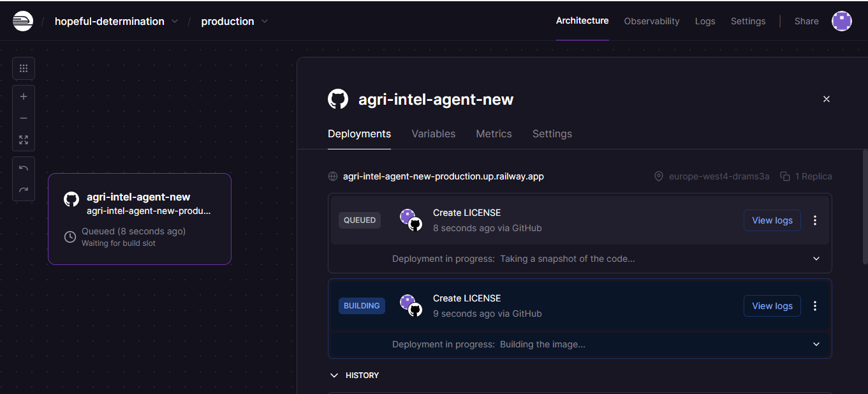
Task: Open the top Logs view
Action: click(705, 21)
